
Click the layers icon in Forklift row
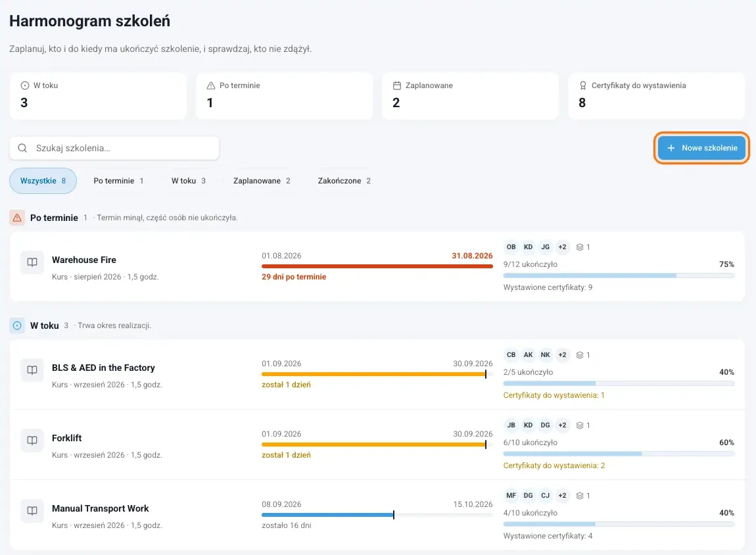580,425
